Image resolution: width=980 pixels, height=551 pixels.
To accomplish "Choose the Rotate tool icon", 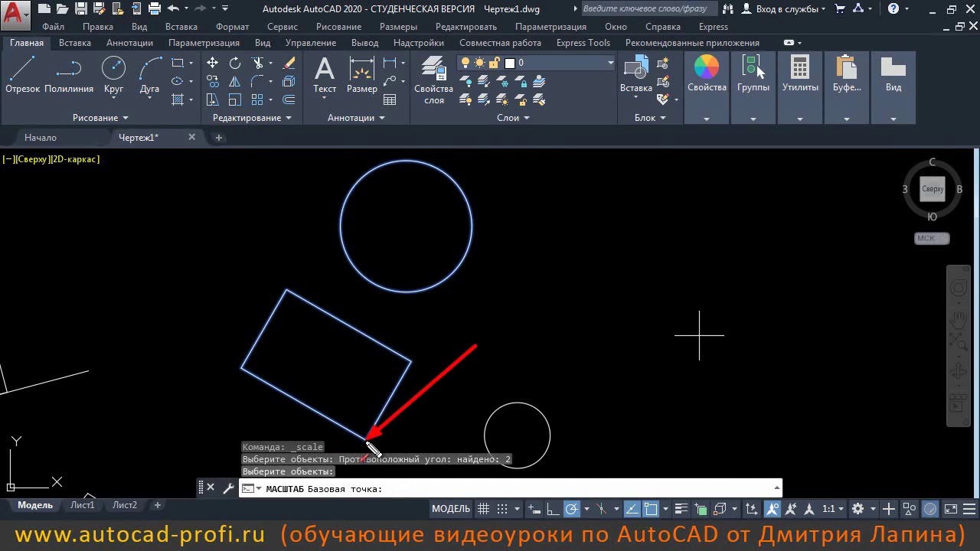I will click(x=235, y=63).
